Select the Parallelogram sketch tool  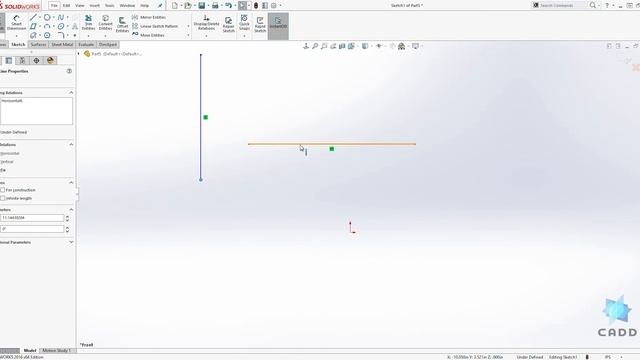point(33,27)
